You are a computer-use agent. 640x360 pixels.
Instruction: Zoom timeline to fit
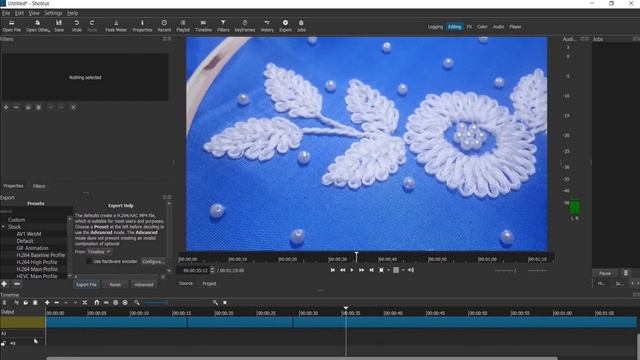(x=225, y=302)
